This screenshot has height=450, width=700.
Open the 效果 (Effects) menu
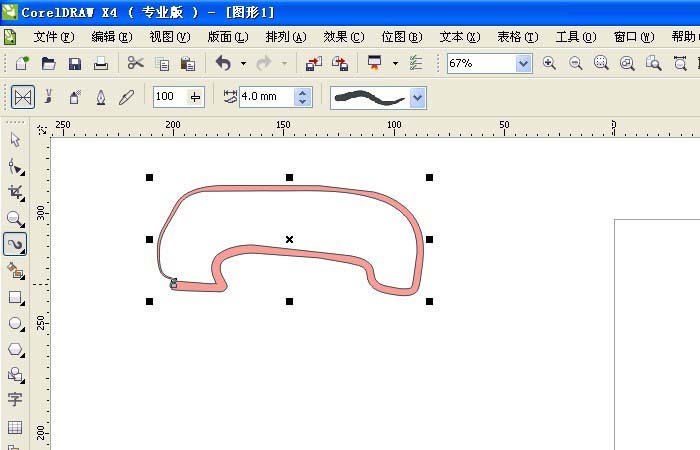[x=343, y=37]
